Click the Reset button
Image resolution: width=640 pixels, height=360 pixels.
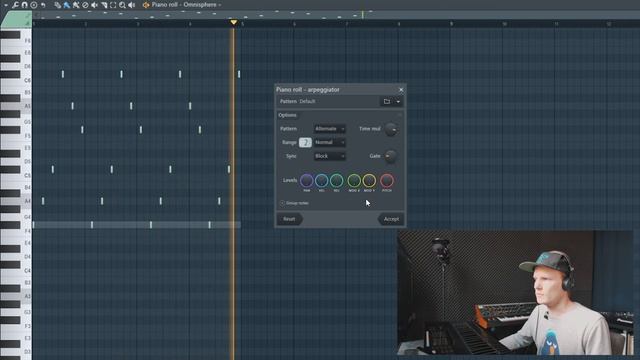(x=289, y=219)
